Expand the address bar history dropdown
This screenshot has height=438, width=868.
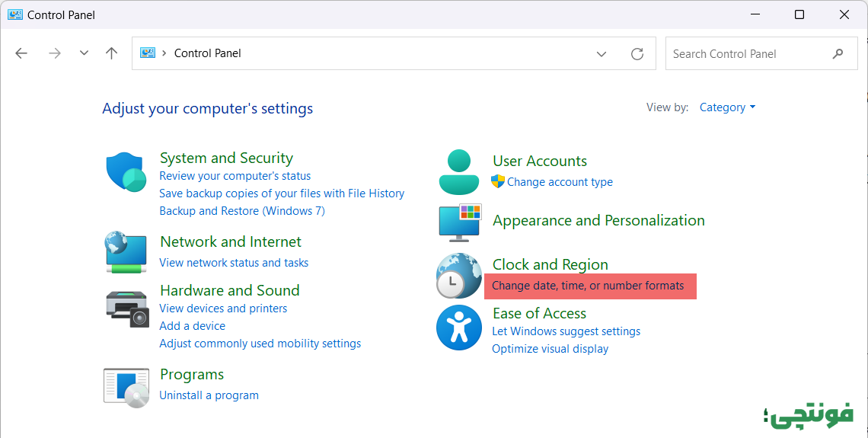(x=602, y=54)
